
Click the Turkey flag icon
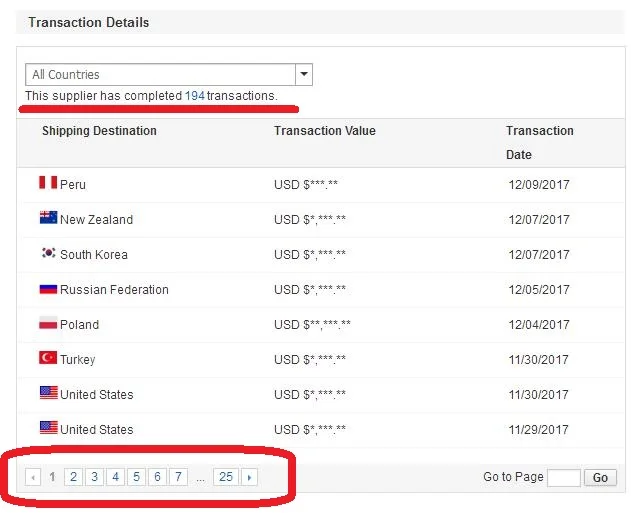(x=48, y=359)
